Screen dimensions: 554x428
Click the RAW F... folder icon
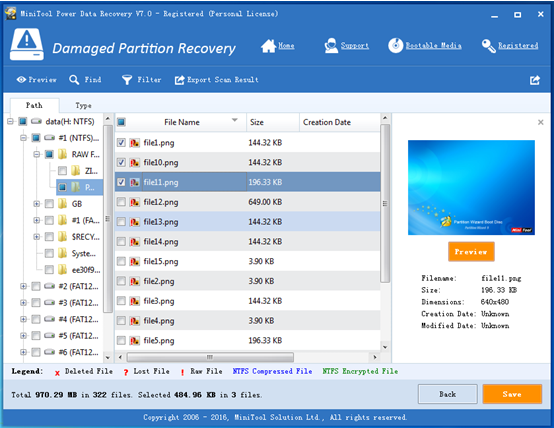[x=62, y=154]
